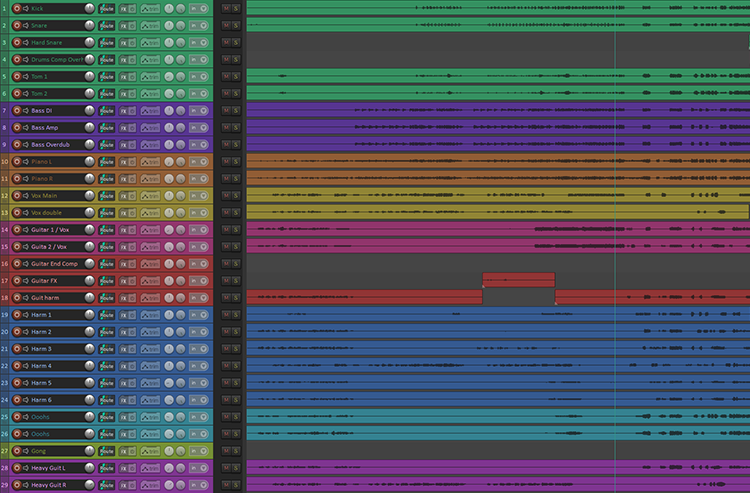Open FX chain for Kick track
The height and width of the screenshot is (493, 750).
click(x=123, y=9)
